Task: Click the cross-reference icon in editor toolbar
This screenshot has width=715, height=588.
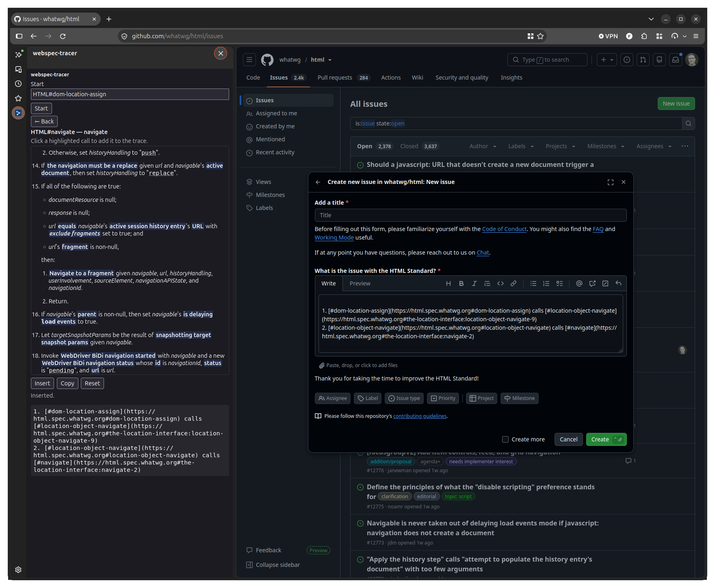Action: coord(592,283)
